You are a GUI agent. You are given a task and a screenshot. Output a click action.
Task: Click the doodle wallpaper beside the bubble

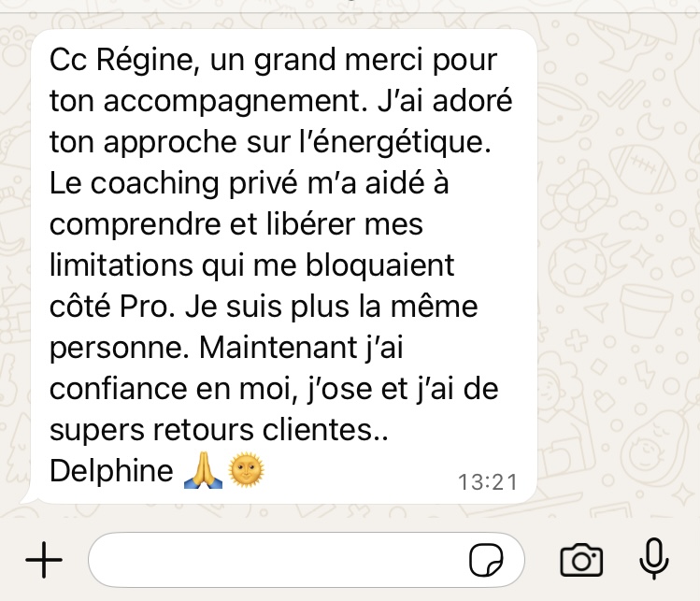[621, 268]
